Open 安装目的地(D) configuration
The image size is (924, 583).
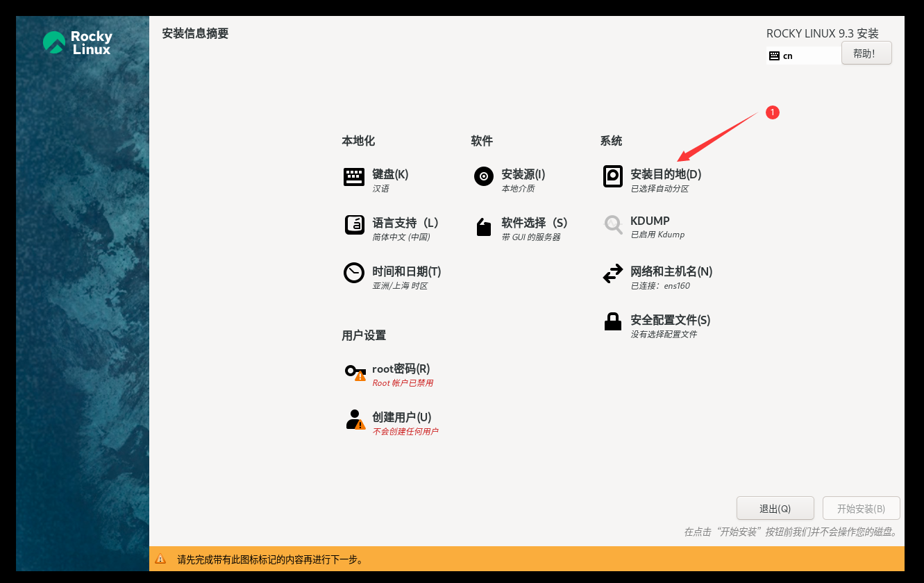[x=666, y=174]
